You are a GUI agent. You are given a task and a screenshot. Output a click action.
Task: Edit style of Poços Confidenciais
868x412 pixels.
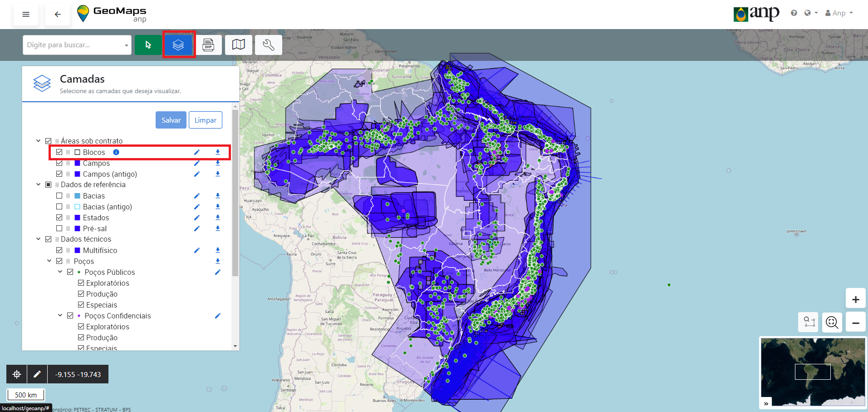218,316
